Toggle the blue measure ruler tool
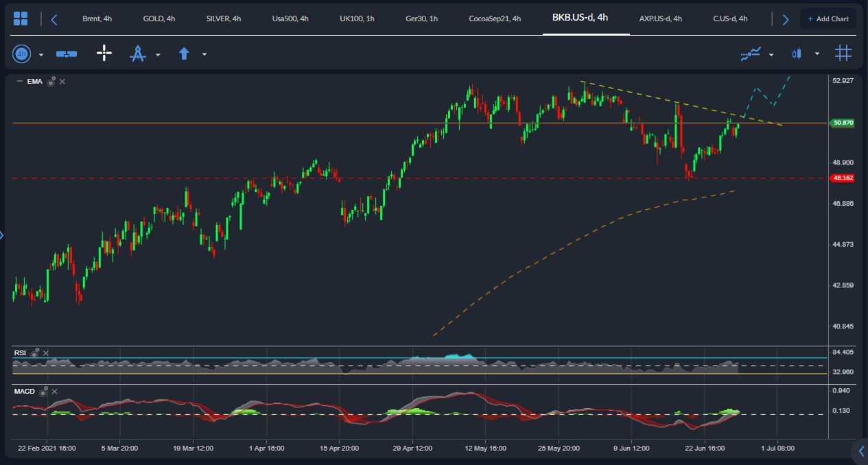The height and width of the screenshot is (465, 868). click(x=66, y=53)
